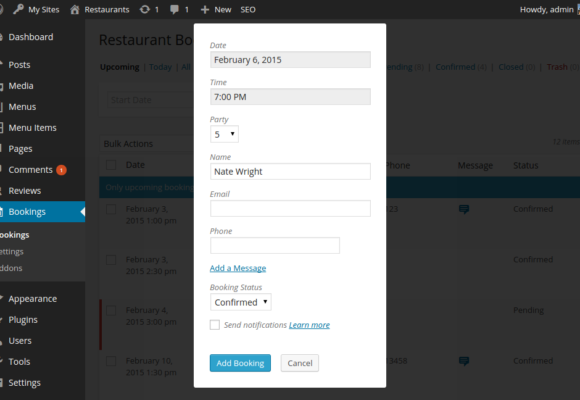View message icon for February 10 booking
This screenshot has width=580, height=400.
click(464, 361)
